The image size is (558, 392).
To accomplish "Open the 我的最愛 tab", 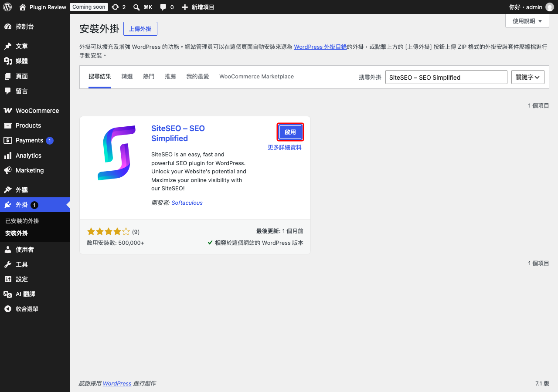I will tap(198, 77).
